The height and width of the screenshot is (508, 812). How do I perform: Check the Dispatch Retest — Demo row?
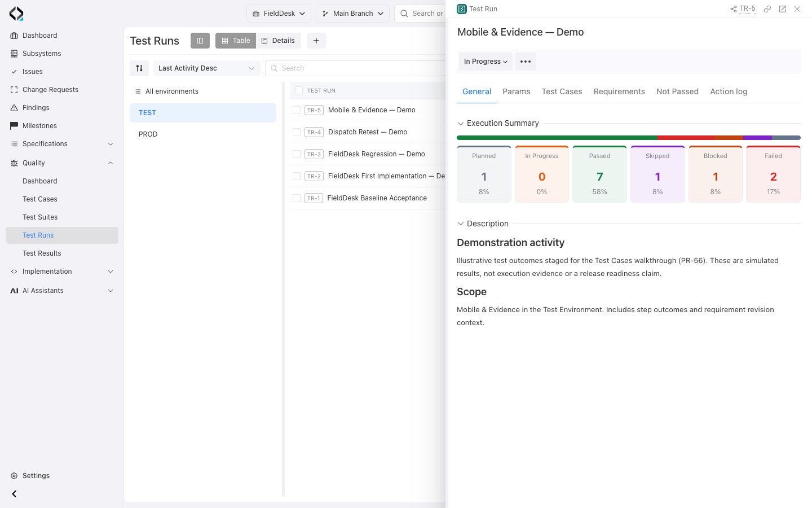click(x=297, y=132)
